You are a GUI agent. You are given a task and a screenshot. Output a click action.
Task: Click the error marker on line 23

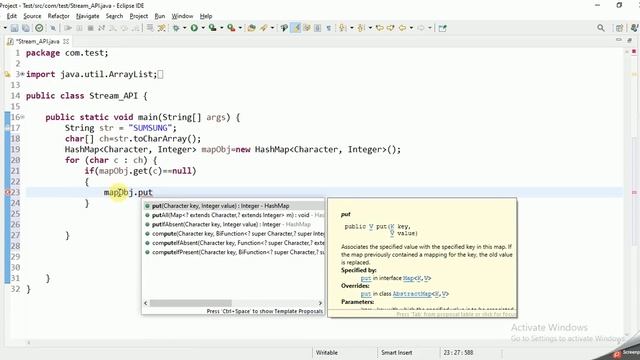[7, 193]
